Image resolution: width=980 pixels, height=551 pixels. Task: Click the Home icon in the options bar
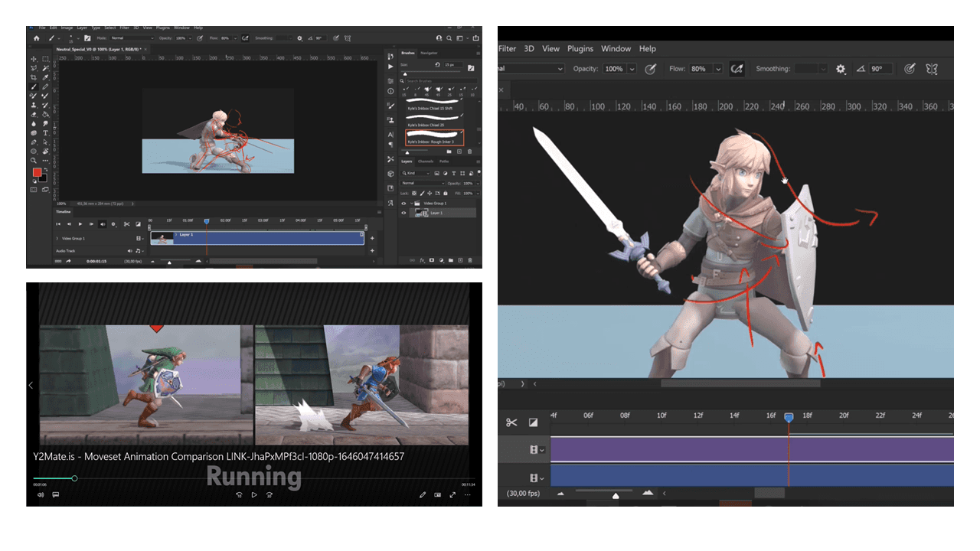(36, 37)
